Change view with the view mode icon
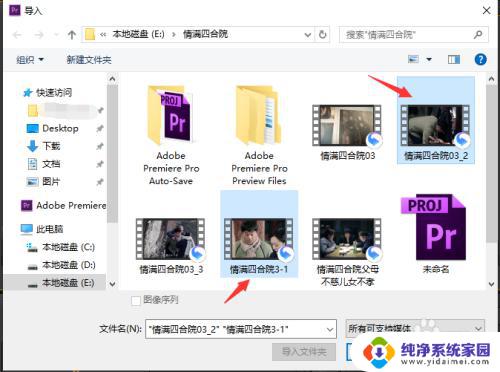Viewport: 500px width, 372px height. coord(413,60)
